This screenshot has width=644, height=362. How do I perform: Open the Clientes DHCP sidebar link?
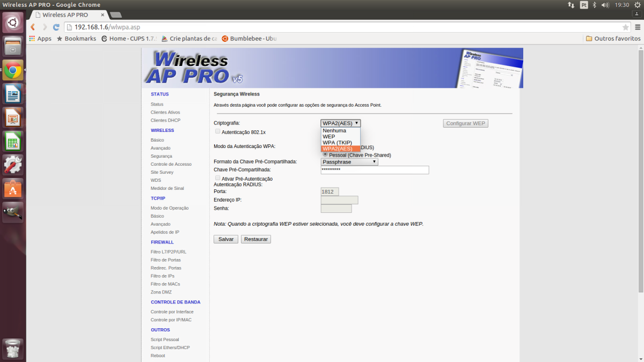[165, 121]
